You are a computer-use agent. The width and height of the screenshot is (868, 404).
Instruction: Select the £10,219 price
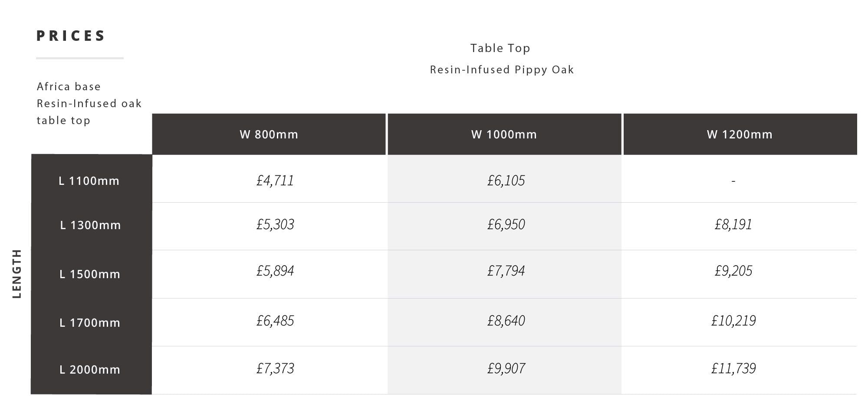point(733,321)
